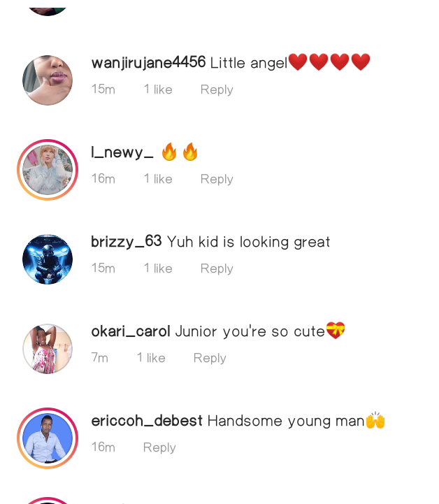Open okari_carol's profile picture
This screenshot has height=504, width=439.
[48, 349]
